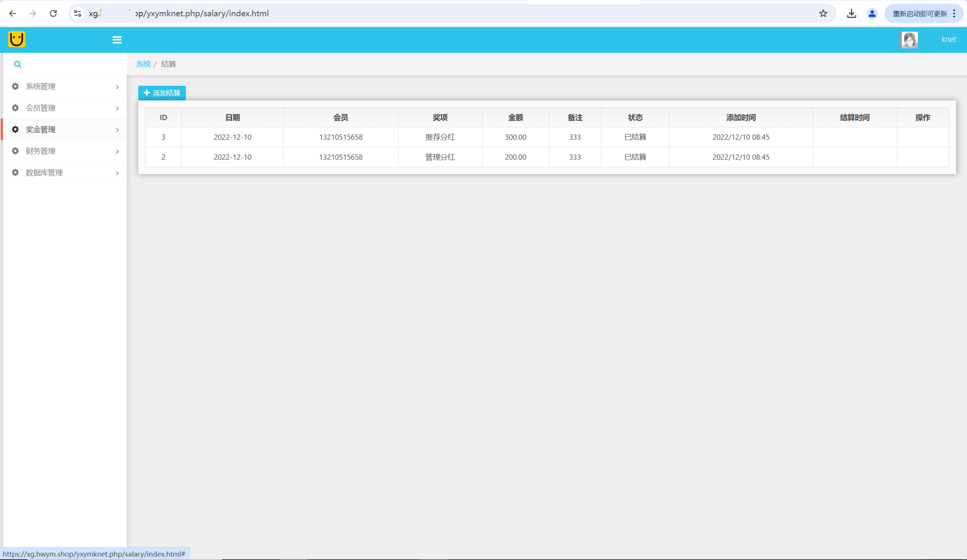
Task: Expand 数据库管理 chevron arrow
Action: click(117, 173)
